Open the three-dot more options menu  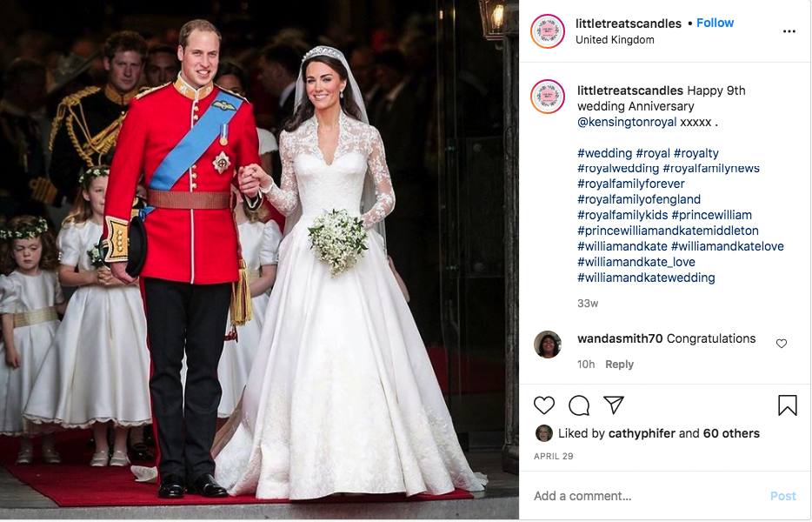789,31
